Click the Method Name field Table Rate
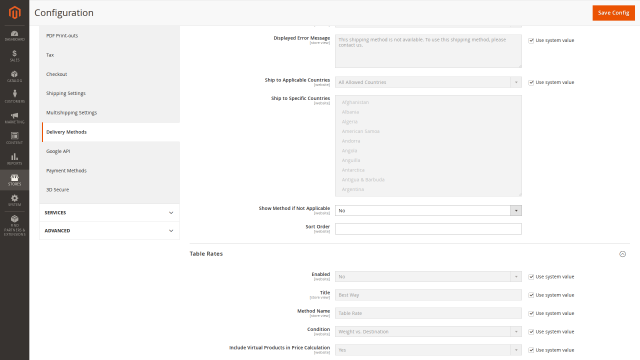The image size is (640, 360). coord(428,313)
